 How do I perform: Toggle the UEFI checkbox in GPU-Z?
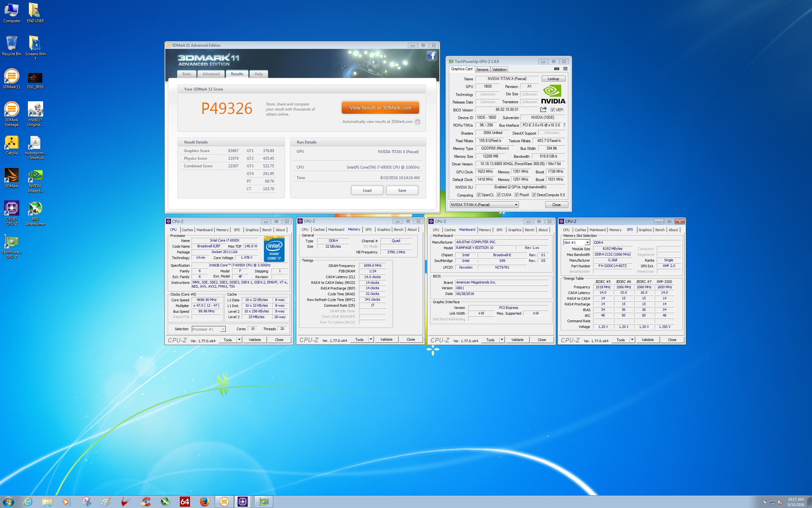(553, 110)
